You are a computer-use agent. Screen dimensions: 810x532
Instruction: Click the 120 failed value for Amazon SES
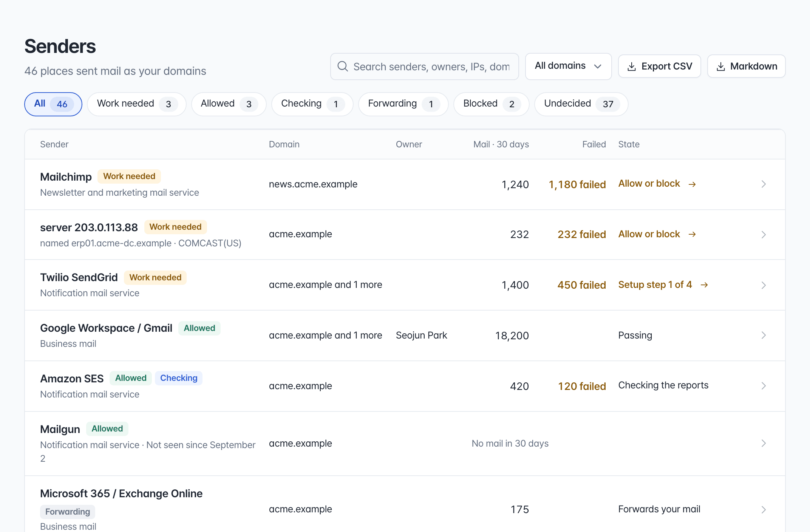582,386
